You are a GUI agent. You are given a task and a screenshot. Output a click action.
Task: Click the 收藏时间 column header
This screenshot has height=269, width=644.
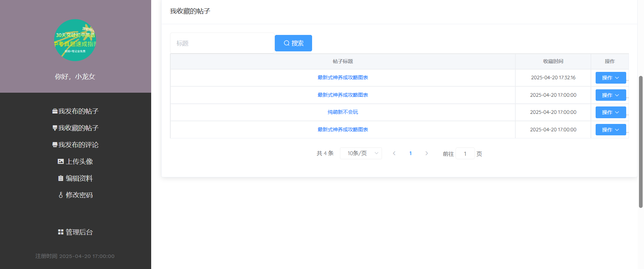553,61
